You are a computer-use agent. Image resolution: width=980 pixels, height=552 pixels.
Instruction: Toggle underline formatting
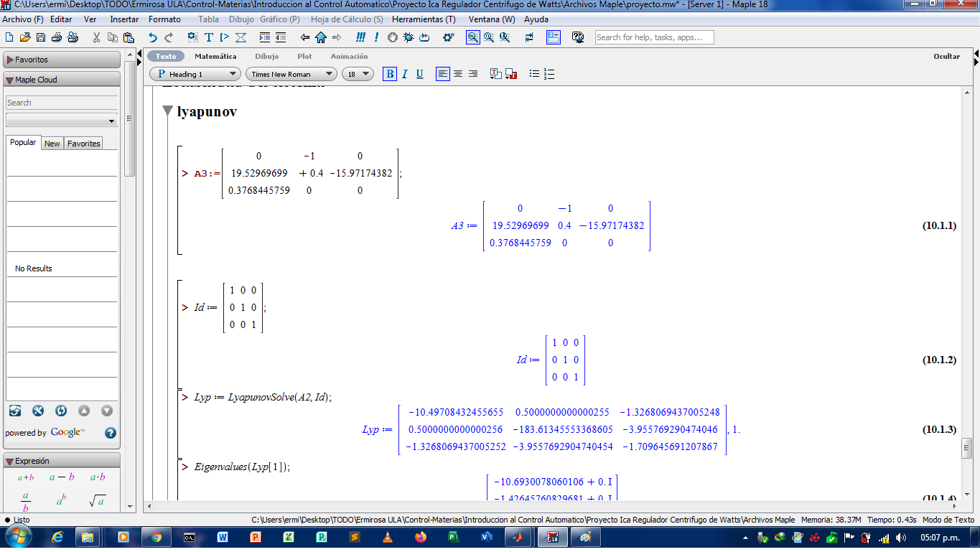click(419, 73)
